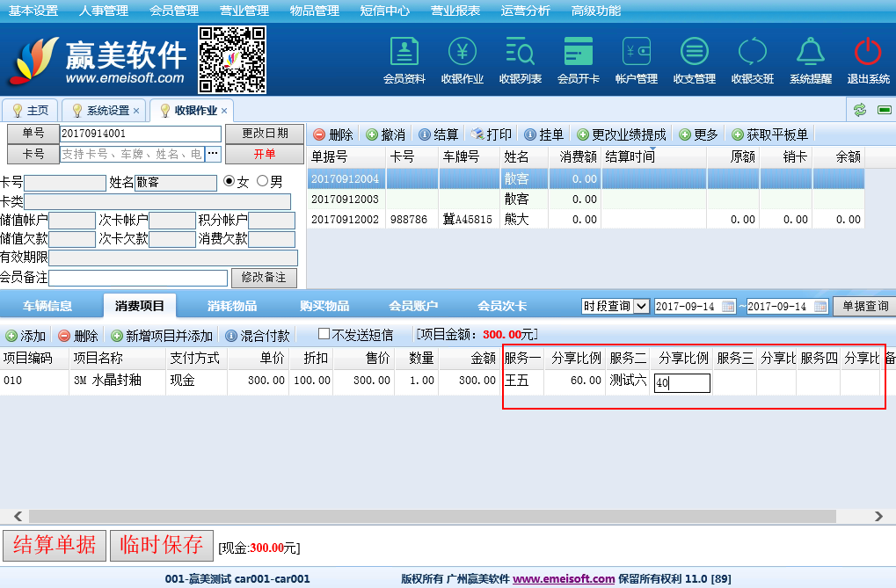896x588 pixels.
Task: Open the start date calendar picker
Action: 728,307
